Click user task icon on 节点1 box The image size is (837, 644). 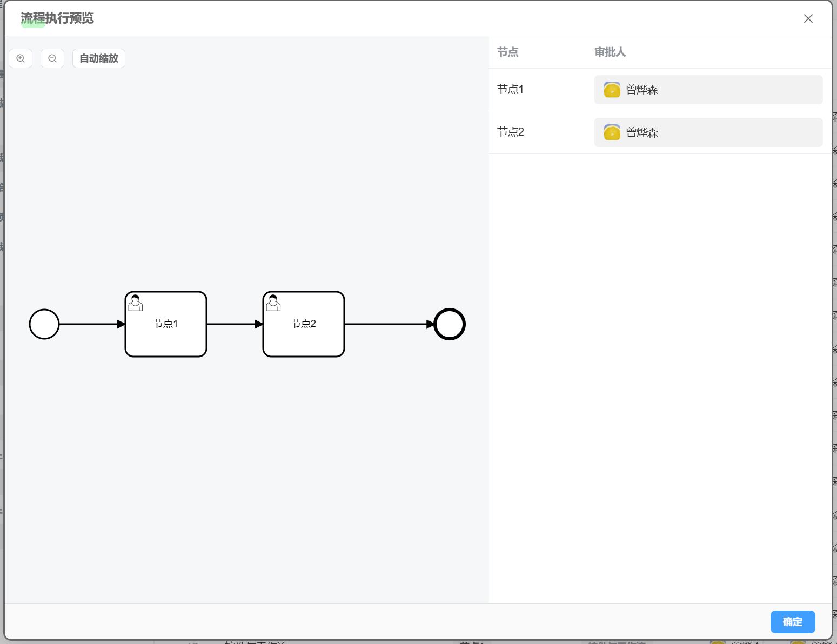136,303
